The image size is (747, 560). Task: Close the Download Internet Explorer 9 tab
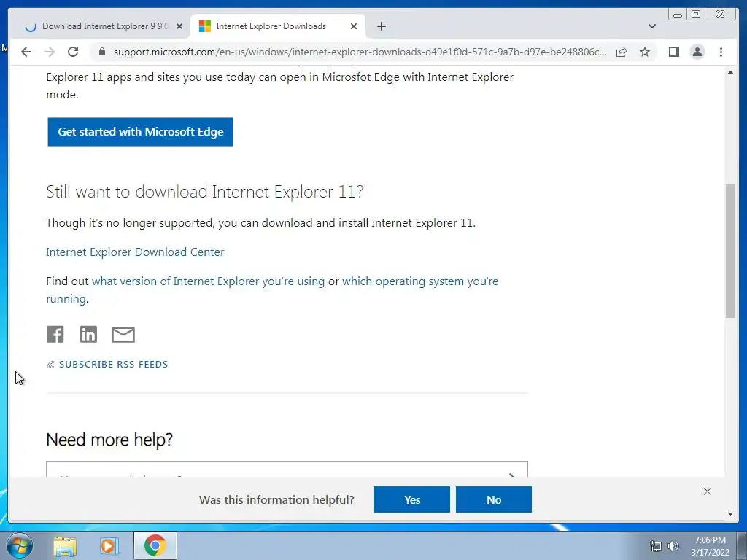pyautogui.click(x=179, y=26)
